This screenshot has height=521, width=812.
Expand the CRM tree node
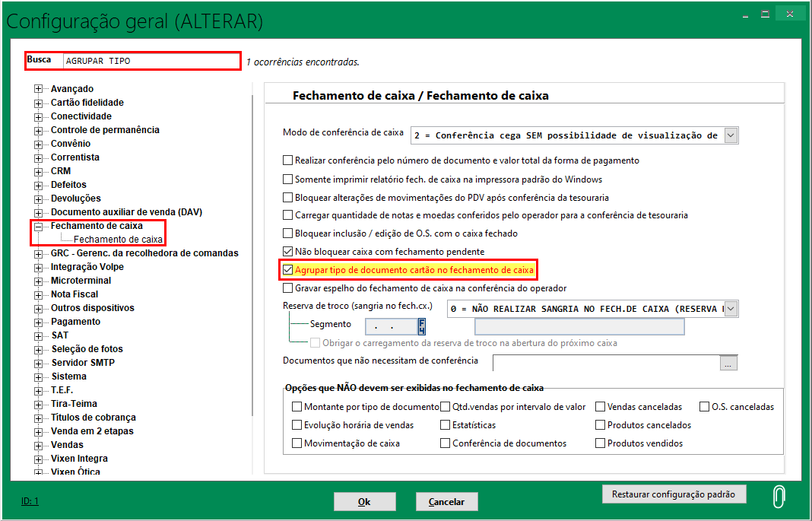pos(38,171)
